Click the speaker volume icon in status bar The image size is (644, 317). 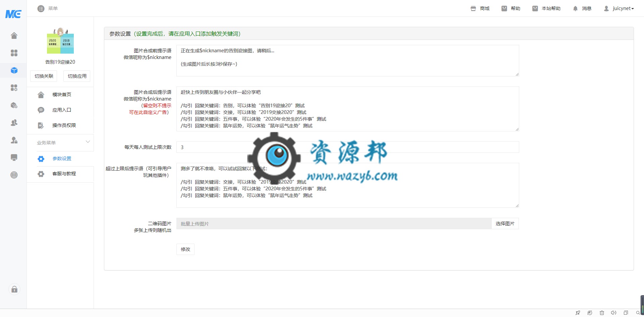point(613,313)
